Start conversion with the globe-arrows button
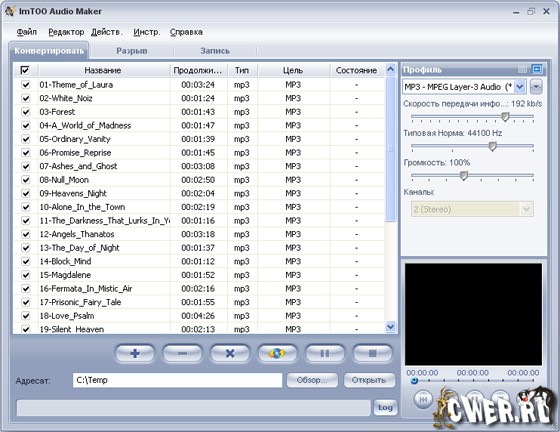The height and width of the screenshot is (432, 560). click(277, 353)
